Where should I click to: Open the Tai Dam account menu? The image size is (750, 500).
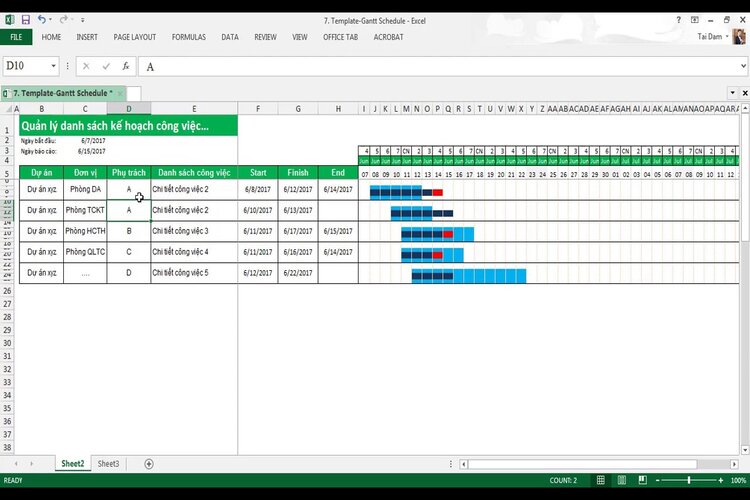713,37
